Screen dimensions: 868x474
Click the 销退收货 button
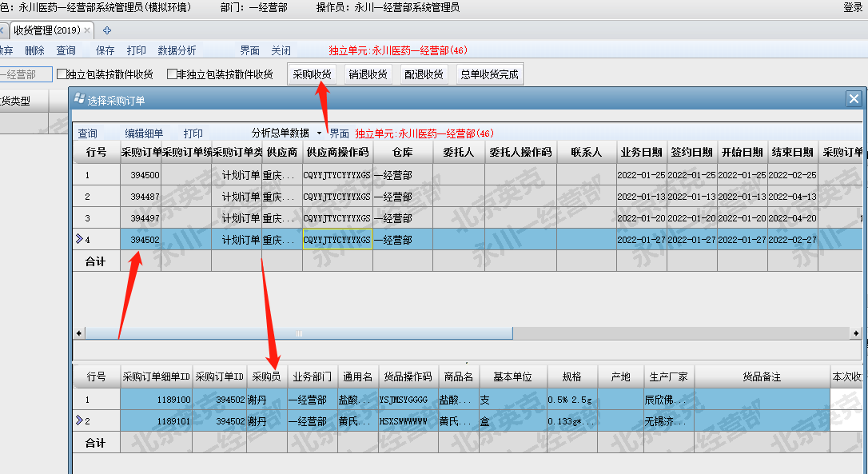point(368,74)
